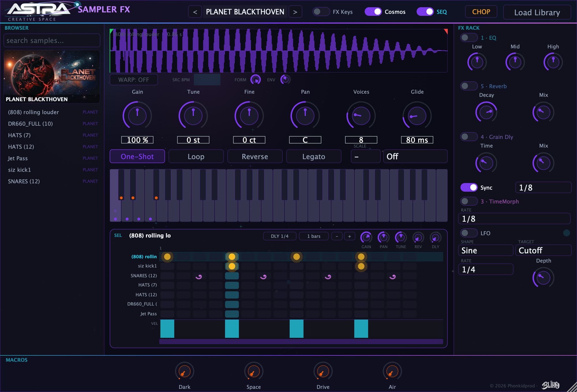Click the Fine knob
This screenshot has height=392, width=577.
pyautogui.click(x=249, y=115)
